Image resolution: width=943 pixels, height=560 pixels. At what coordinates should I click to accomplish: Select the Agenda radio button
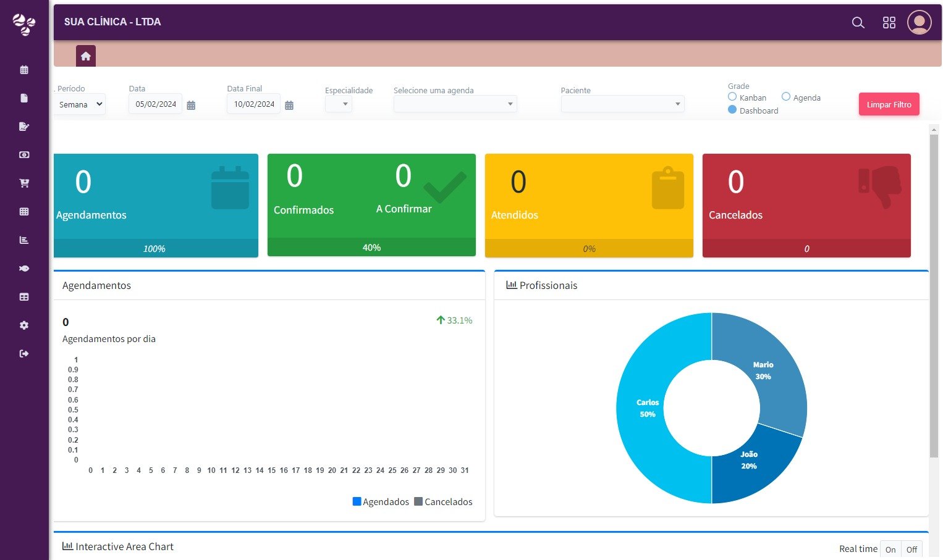pyautogui.click(x=786, y=97)
